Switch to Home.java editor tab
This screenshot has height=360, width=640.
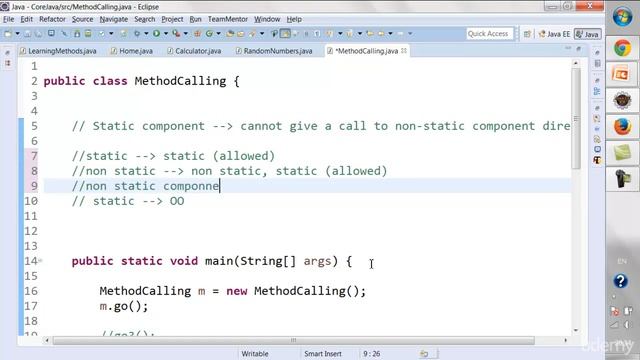tap(132, 51)
